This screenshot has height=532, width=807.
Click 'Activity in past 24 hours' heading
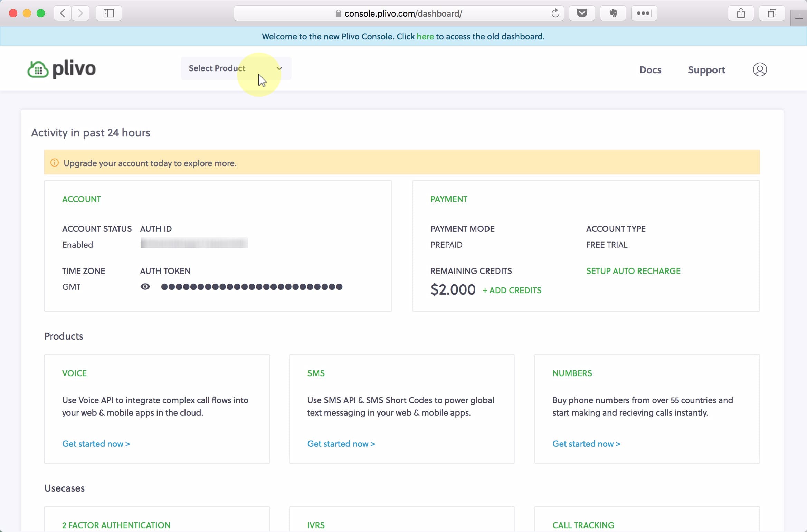coord(91,133)
